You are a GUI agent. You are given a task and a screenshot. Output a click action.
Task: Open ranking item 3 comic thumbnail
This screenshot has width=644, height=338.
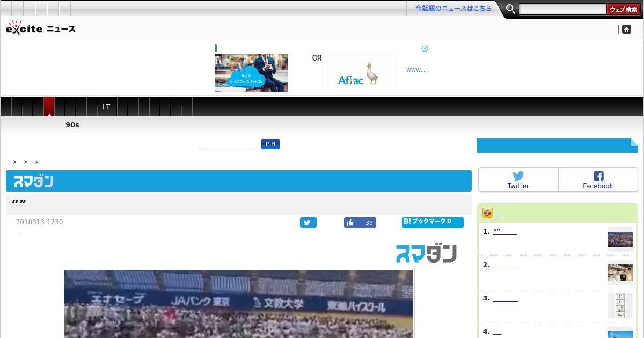pos(620,306)
